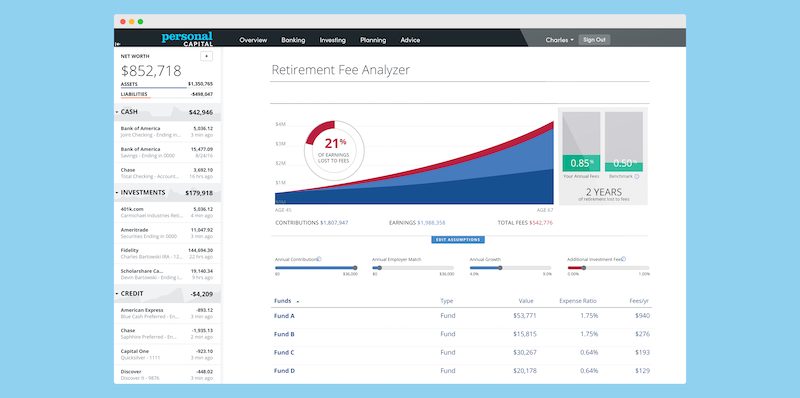Click the 0.64% expense ratio for Fund C

point(588,353)
